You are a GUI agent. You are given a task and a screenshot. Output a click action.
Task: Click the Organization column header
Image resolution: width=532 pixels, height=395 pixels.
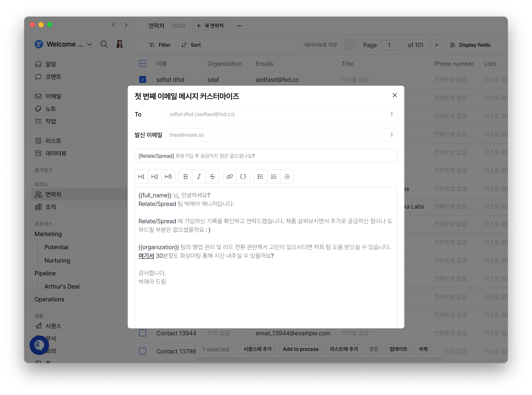point(225,64)
